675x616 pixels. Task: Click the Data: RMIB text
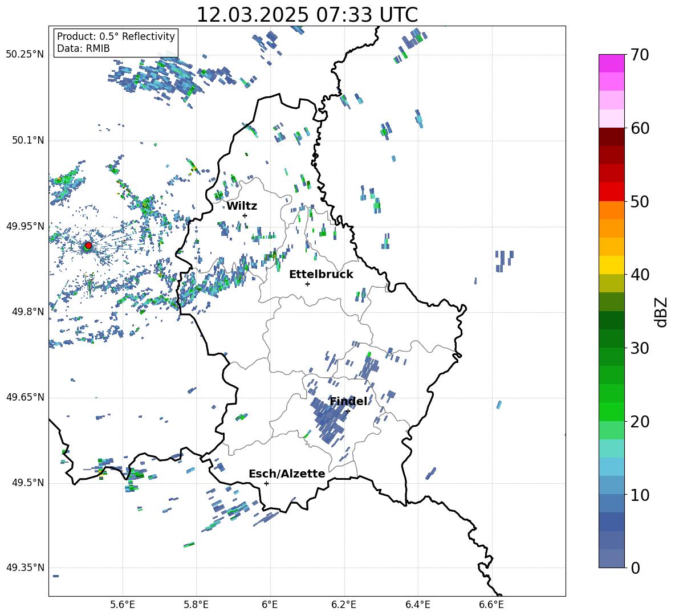coord(83,48)
